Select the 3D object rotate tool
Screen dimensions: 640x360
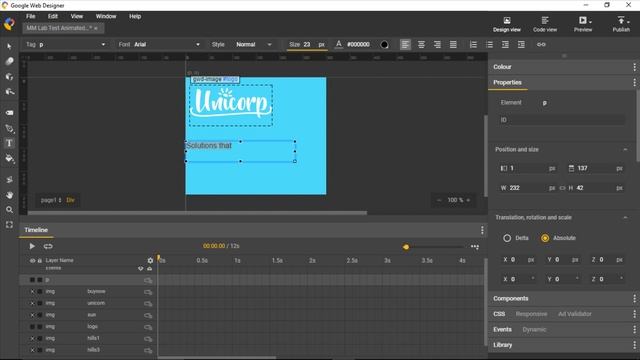pos(9,76)
